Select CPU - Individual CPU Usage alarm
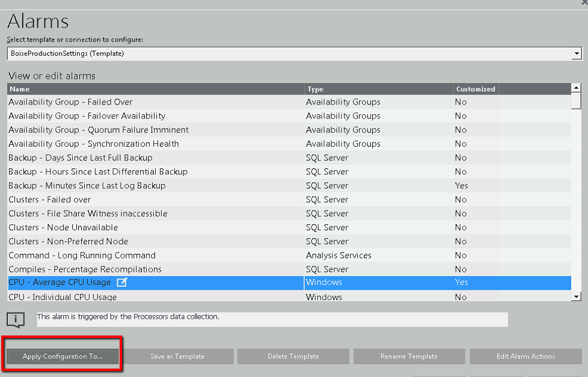Viewport: 588px width, 377px height. click(63, 297)
